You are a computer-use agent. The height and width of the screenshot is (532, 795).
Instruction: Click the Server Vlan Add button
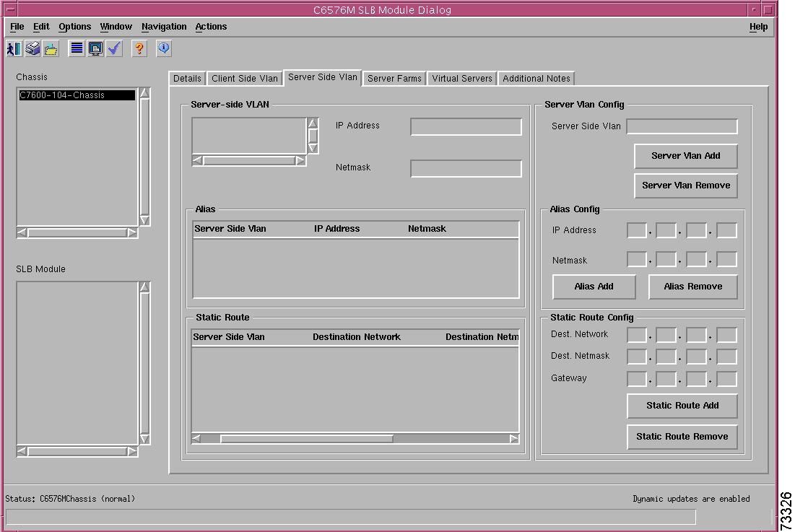685,156
